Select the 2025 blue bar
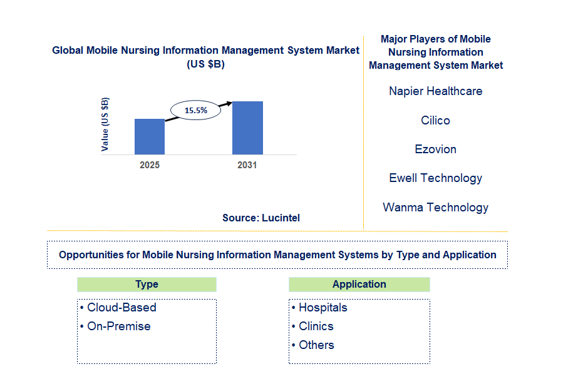Image resolution: width=588 pixels, height=389 pixels. pyautogui.click(x=150, y=137)
